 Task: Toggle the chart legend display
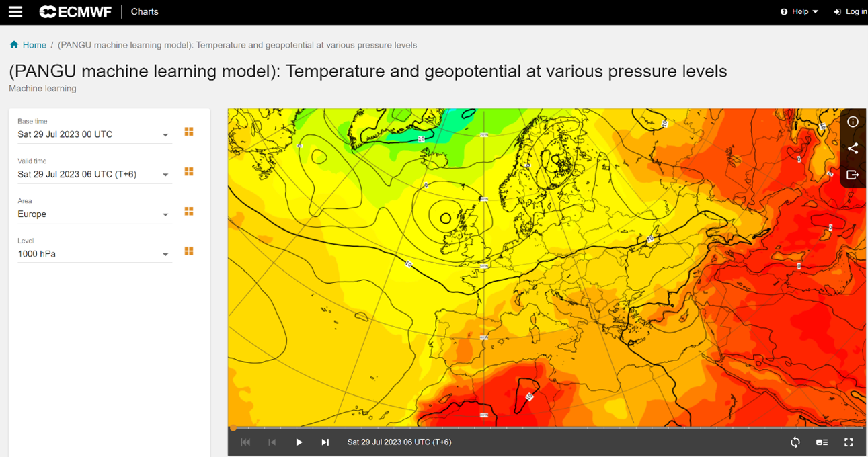pyautogui.click(x=822, y=442)
